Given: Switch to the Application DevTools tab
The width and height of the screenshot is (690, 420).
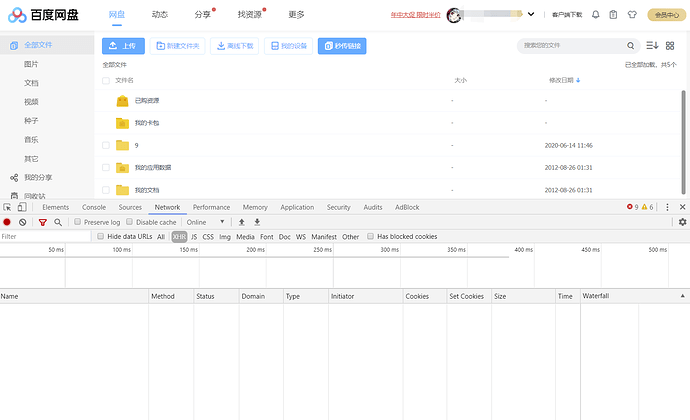Looking at the screenshot, I should point(297,207).
